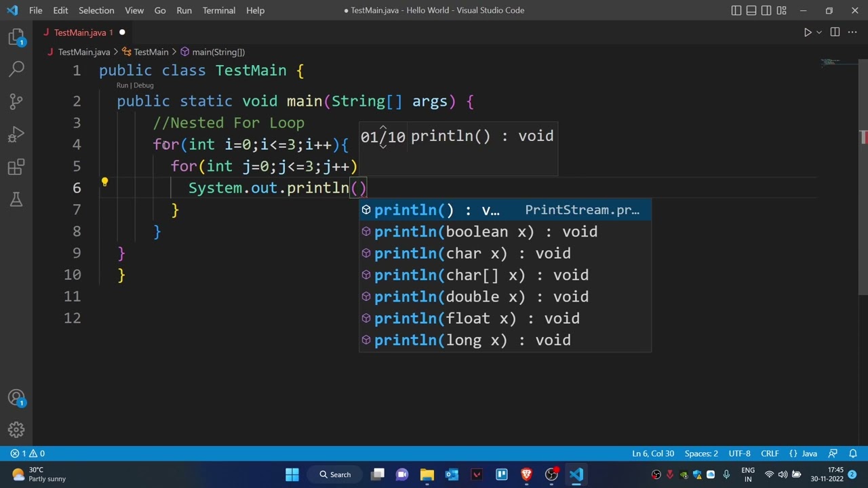This screenshot has height=488, width=868.
Task: Change end of line sequence CRLF
Action: [770, 453]
